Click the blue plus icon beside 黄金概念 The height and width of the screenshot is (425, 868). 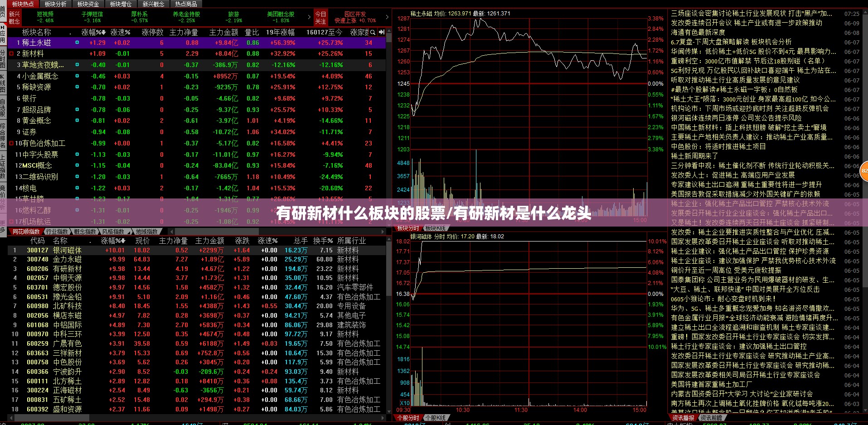click(x=77, y=121)
